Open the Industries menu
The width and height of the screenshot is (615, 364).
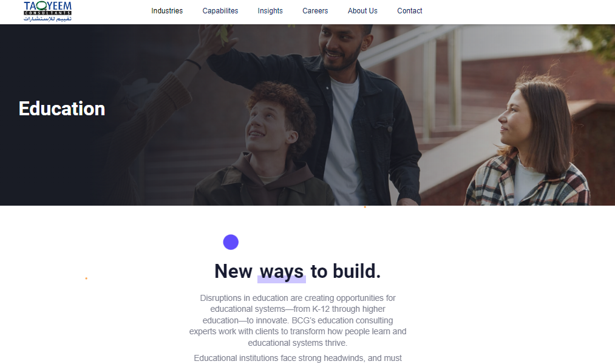[167, 11]
